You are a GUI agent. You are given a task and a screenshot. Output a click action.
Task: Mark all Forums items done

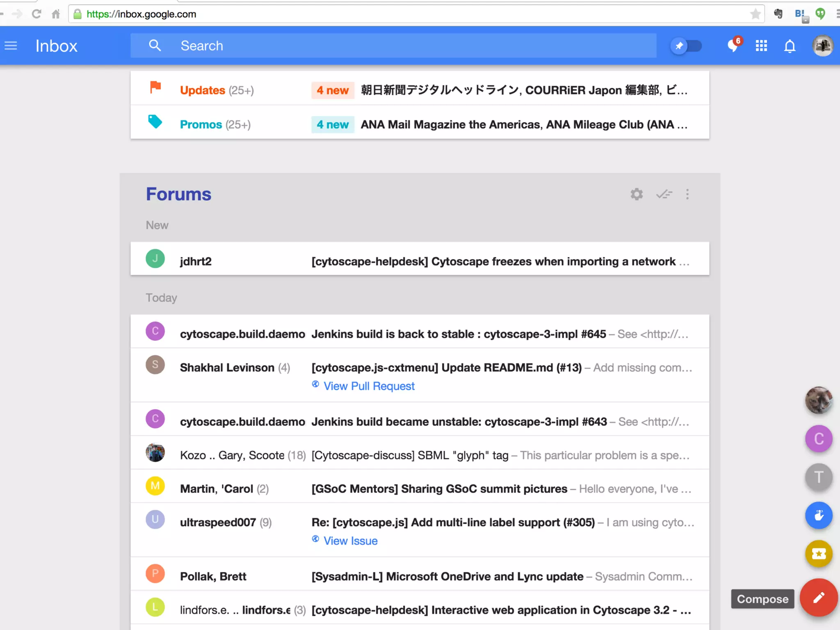click(664, 194)
